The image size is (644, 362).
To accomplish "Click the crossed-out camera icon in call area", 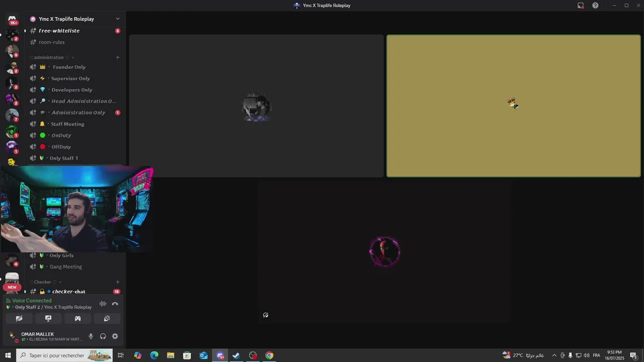I will tap(266, 315).
